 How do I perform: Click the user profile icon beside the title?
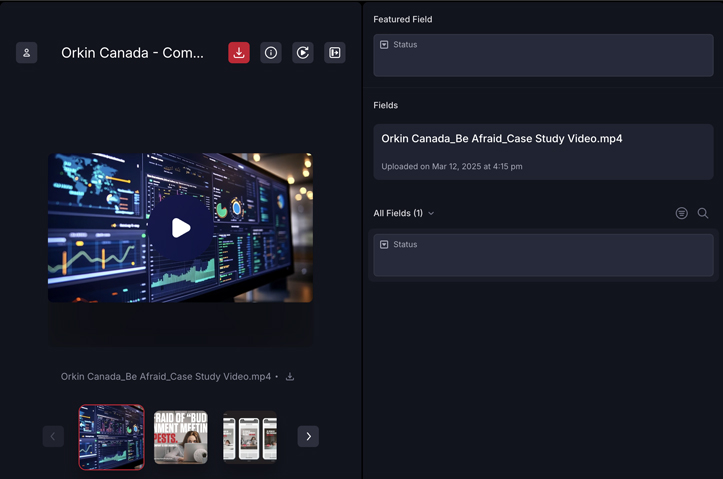[x=26, y=53]
